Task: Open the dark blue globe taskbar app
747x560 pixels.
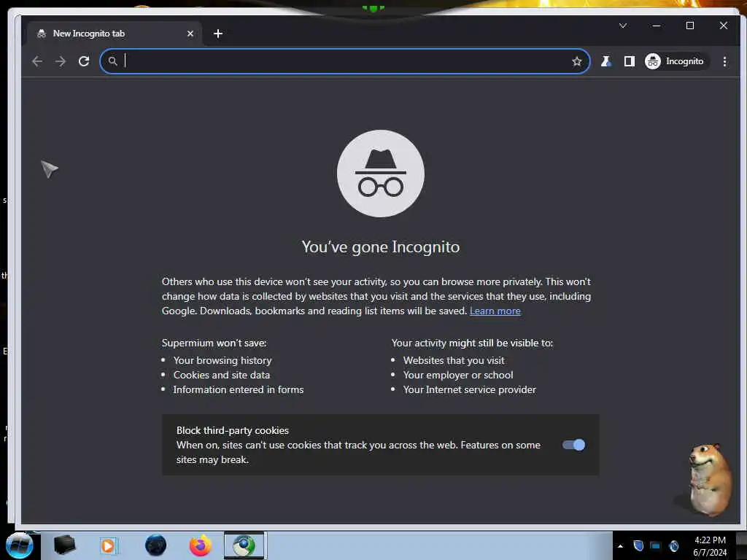Action: click(x=155, y=545)
